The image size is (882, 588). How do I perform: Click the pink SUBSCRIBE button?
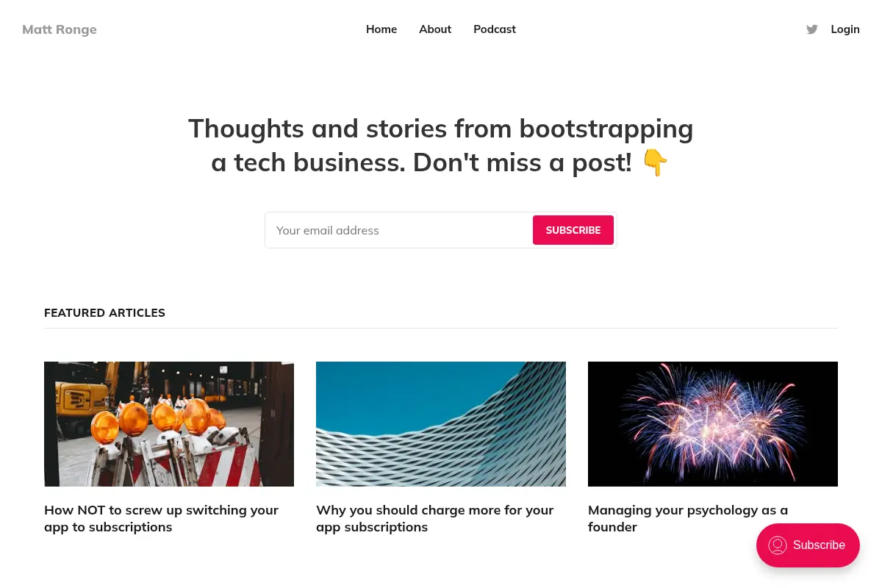click(573, 230)
